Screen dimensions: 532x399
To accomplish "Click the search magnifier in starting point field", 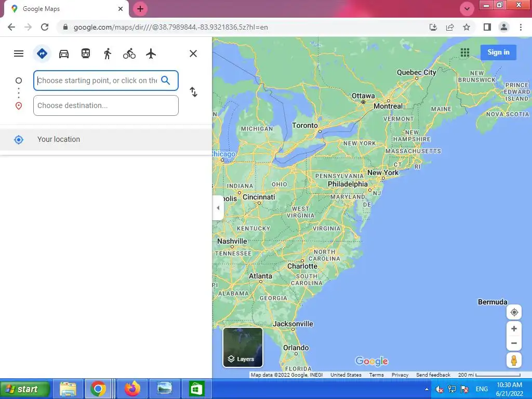I will point(166,81).
